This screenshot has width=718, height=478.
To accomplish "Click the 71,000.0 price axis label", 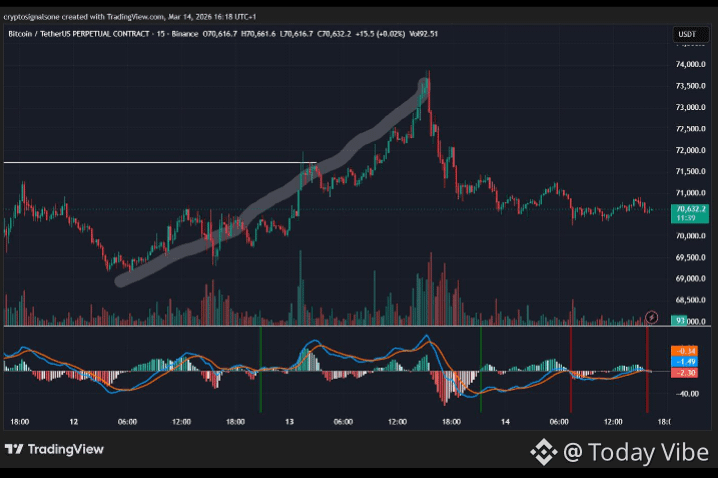I will (x=691, y=193).
